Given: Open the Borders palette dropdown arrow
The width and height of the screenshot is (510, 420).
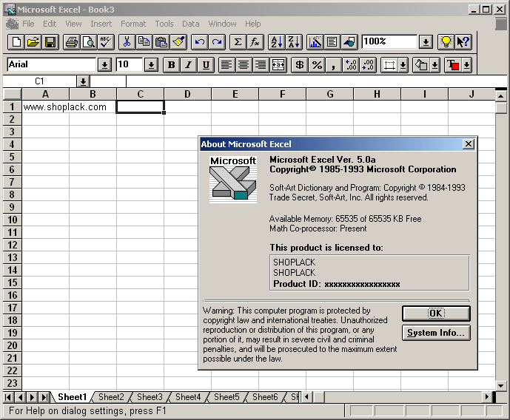Looking at the screenshot, I should click(403, 65).
